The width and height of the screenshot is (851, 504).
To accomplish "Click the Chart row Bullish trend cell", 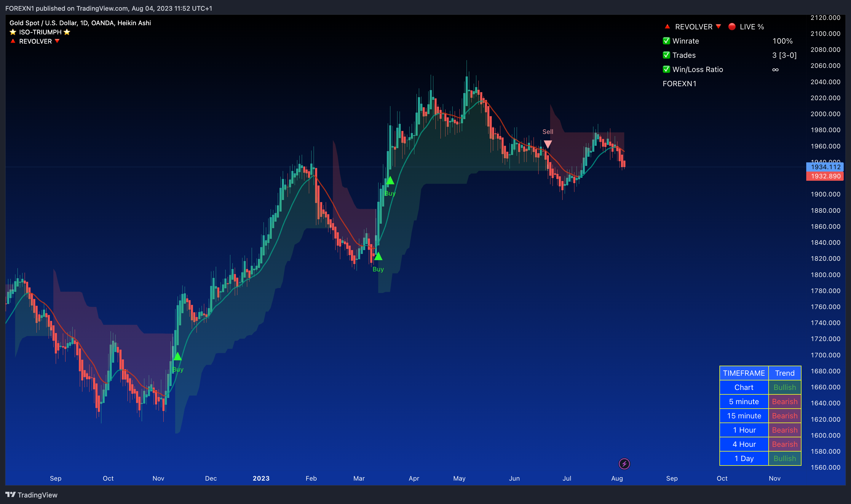I will click(785, 387).
